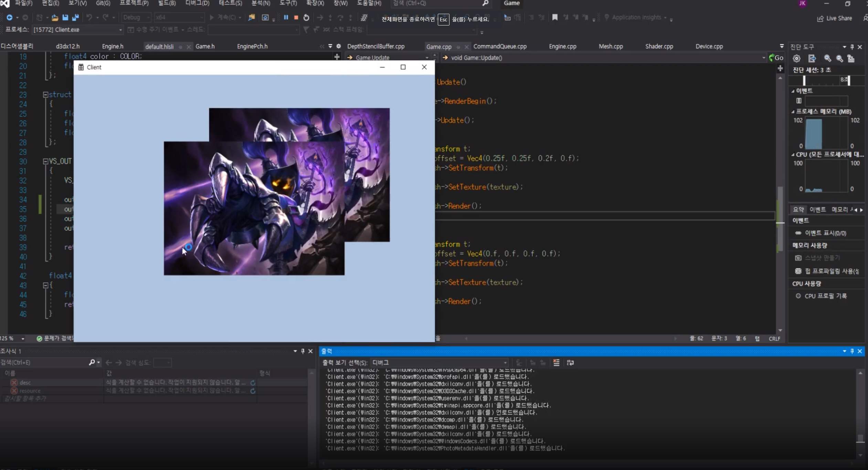Collapse the struct at line 23

tap(45, 94)
